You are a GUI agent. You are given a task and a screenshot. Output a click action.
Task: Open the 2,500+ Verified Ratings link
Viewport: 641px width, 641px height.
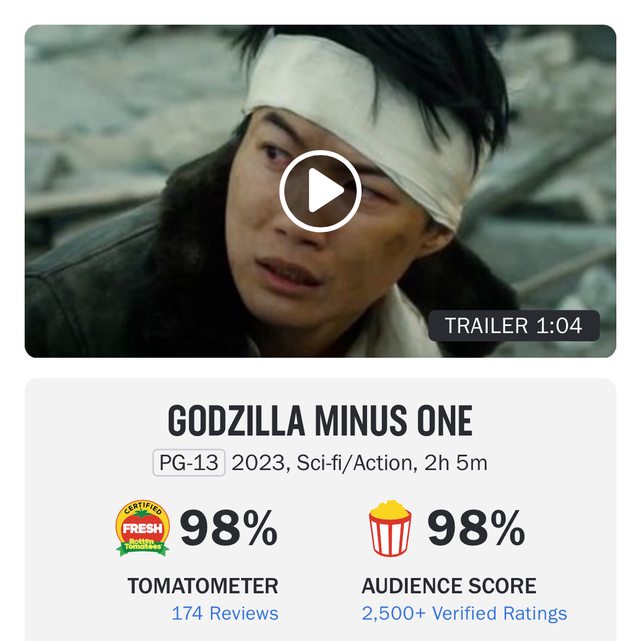464,613
